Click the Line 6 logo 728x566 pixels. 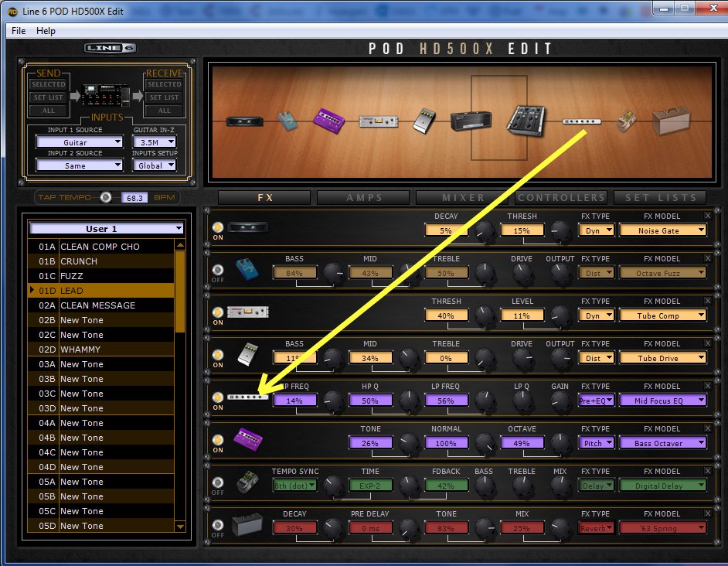tap(110, 48)
